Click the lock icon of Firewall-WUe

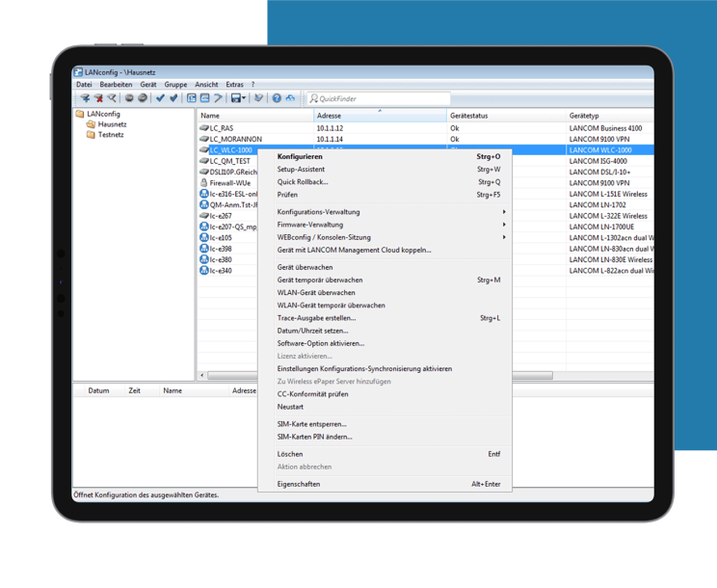click(204, 182)
